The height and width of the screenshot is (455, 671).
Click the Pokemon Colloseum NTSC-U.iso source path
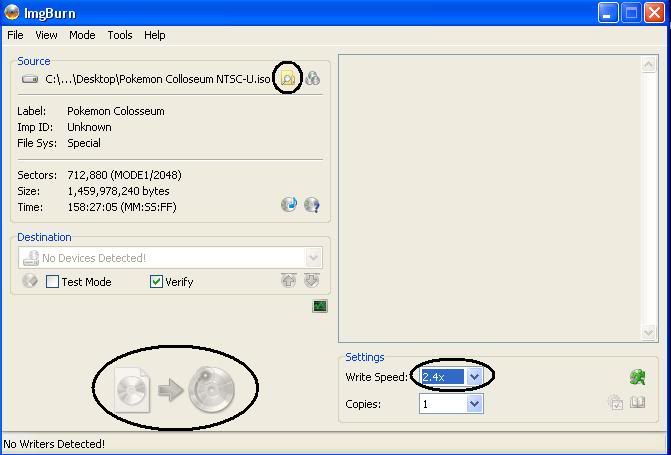158,79
